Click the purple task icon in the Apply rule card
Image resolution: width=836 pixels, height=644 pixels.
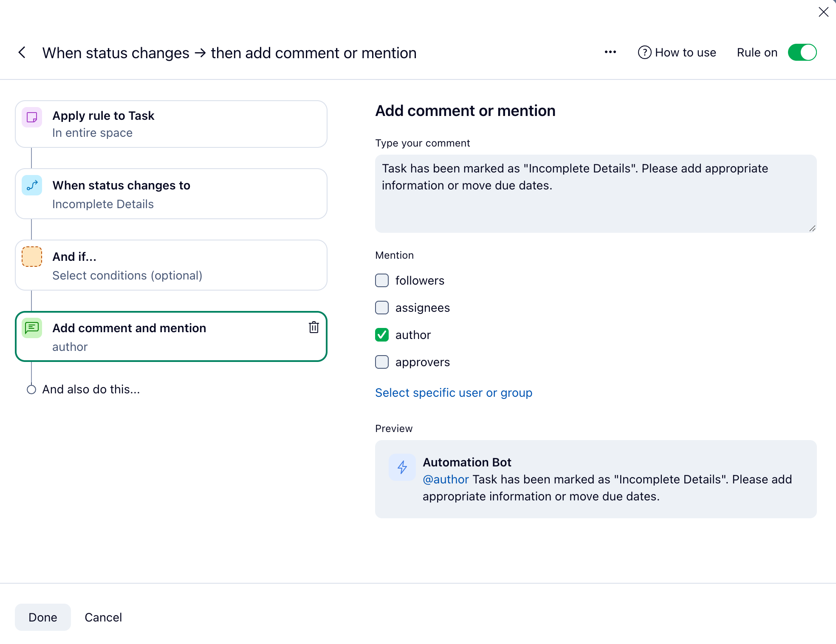[32, 117]
